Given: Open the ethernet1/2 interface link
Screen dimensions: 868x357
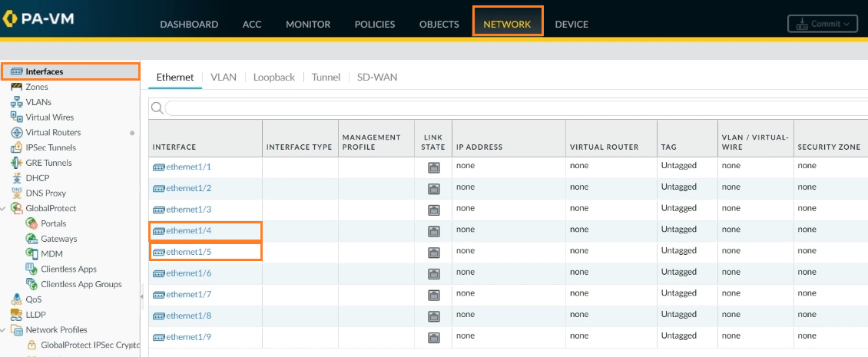Looking at the screenshot, I should tap(189, 188).
